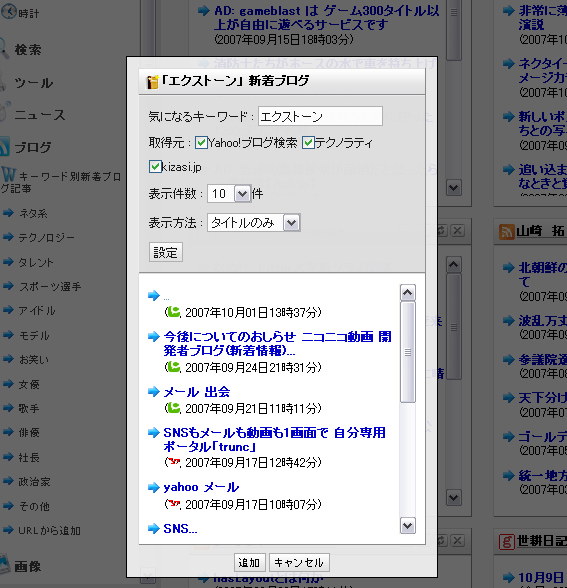Uncheck the テクノラティ checkbox
The height and width of the screenshot is (588, 567).
[308, 143]
